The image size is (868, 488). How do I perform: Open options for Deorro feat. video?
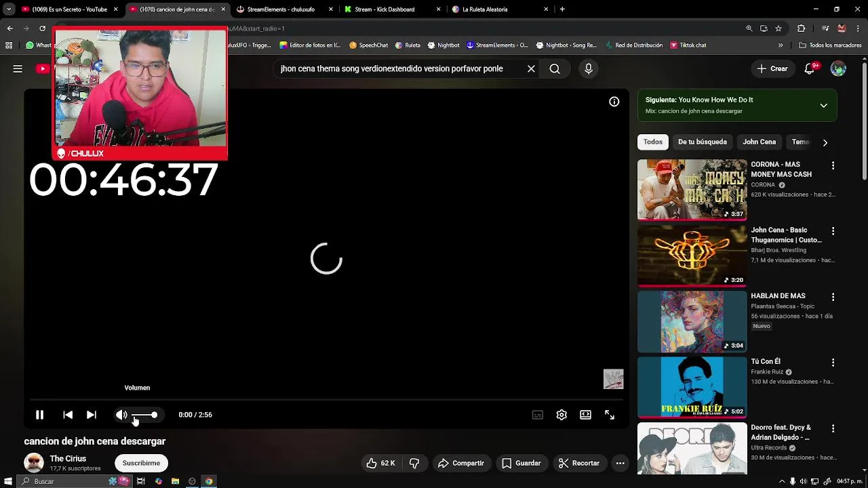(833, 428)
